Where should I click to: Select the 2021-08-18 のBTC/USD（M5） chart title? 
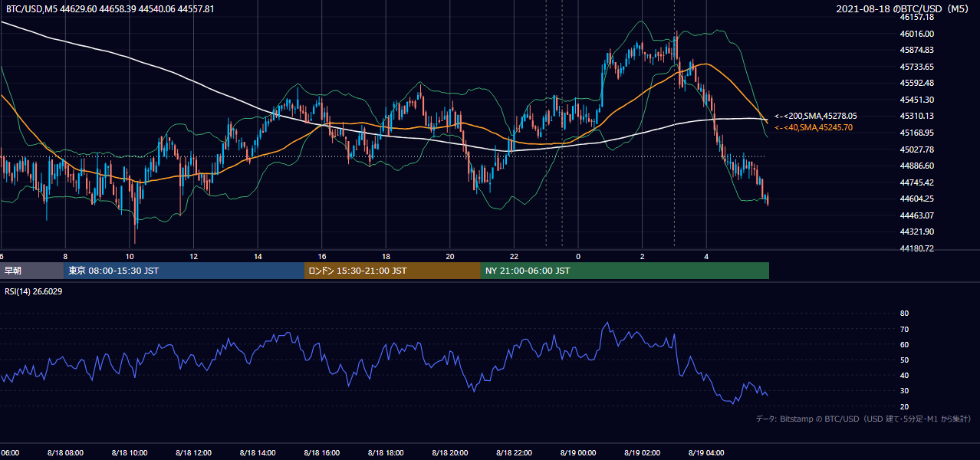pos(904,9)
